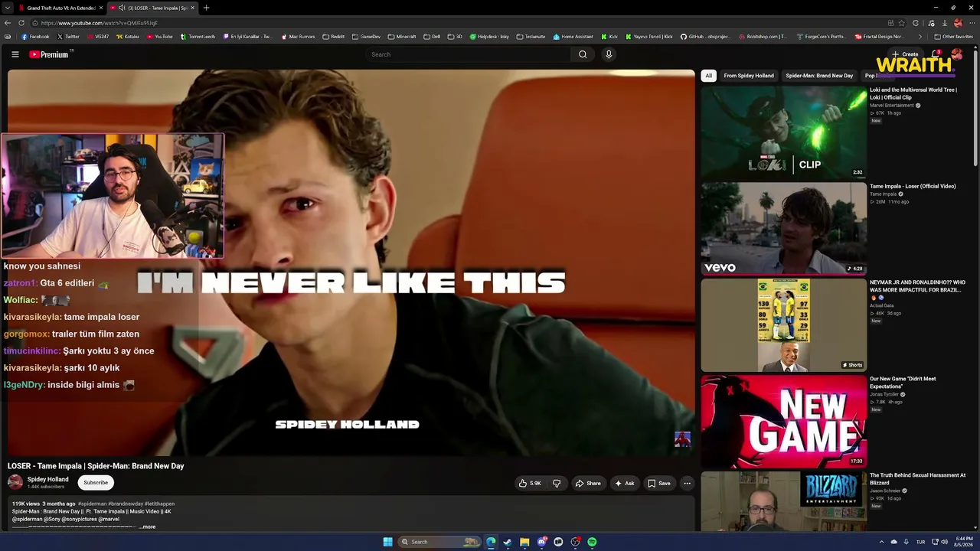The height and width of the screenshot is (551, 980).
Task: Launch Spotify from the taskbar
Action: 592,542
